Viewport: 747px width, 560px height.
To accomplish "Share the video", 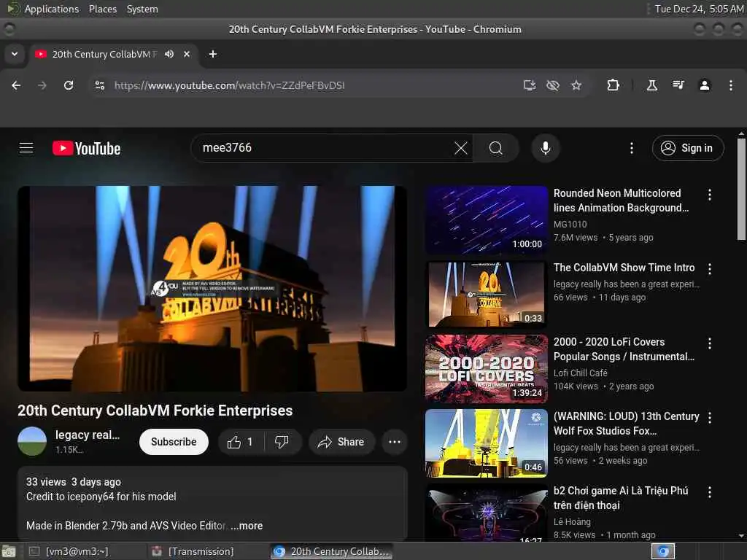I will point(341,442).
